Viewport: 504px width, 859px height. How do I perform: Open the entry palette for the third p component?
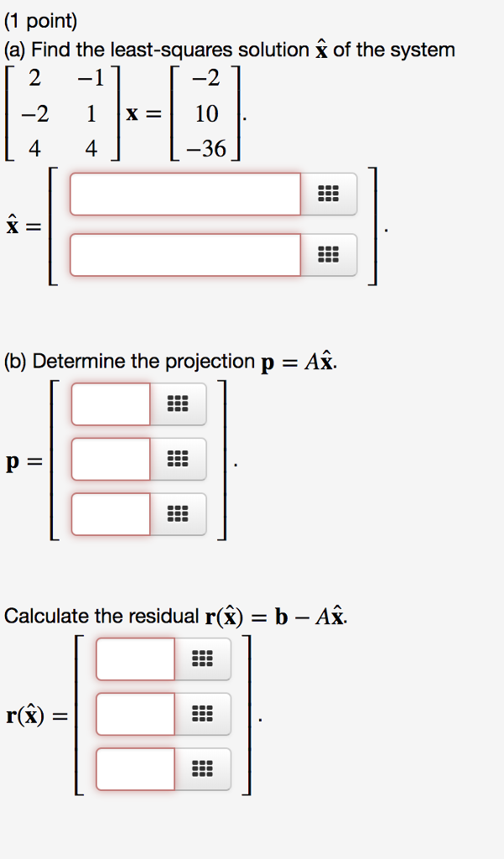(178, 515)
